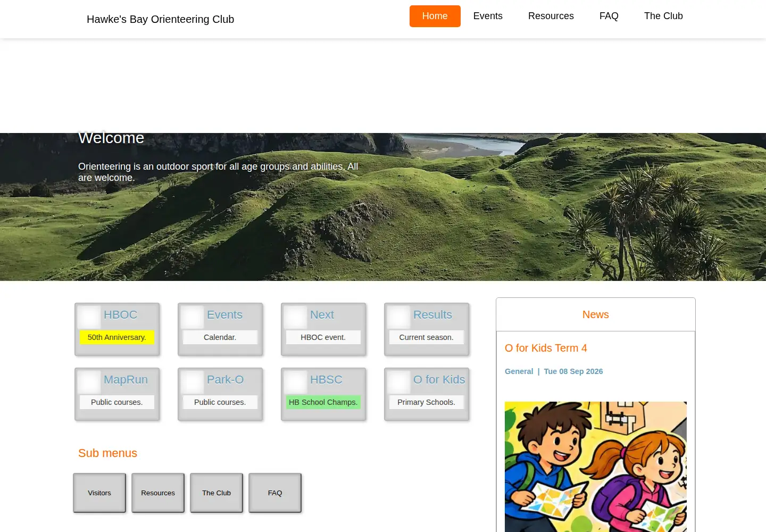The image size is (766, 532).
Task: Open the O for Kids Term 4 news article
Action: click(546, 348)
